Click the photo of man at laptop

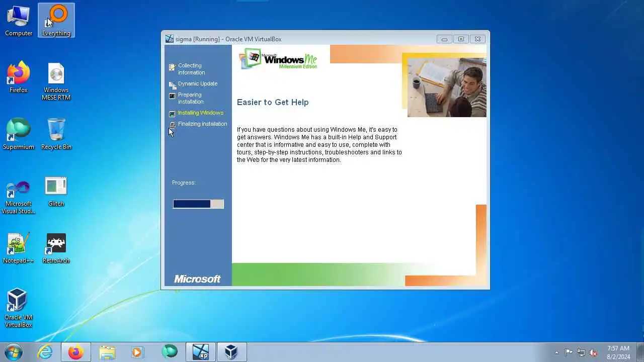pyautogui.click(x=447, y=87)
